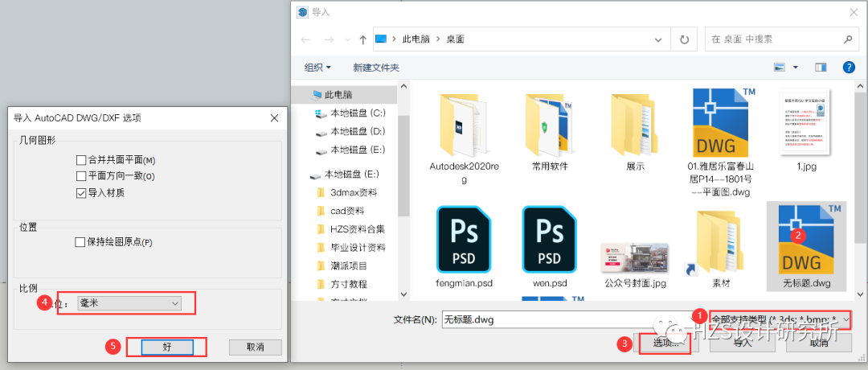Uncheck the 导入材质 checkbox
Viewport: 868px width, 370px height.
[x=81, y=193]
